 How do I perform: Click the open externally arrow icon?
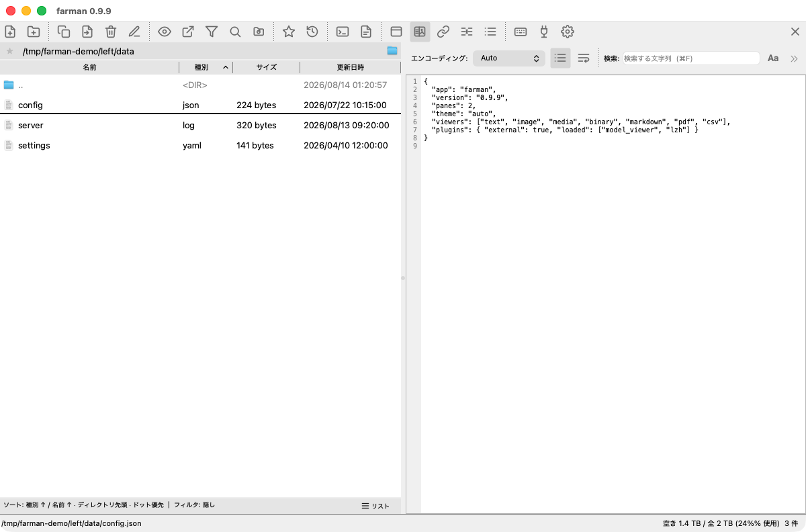[188, 32]
